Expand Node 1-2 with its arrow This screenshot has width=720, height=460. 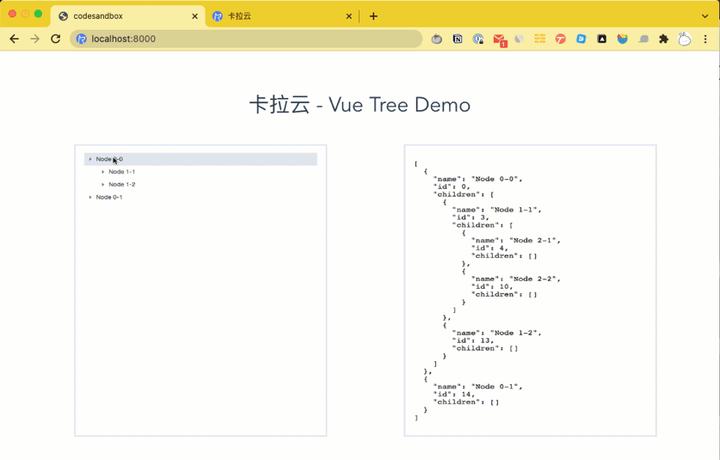(x=103, y=185)
